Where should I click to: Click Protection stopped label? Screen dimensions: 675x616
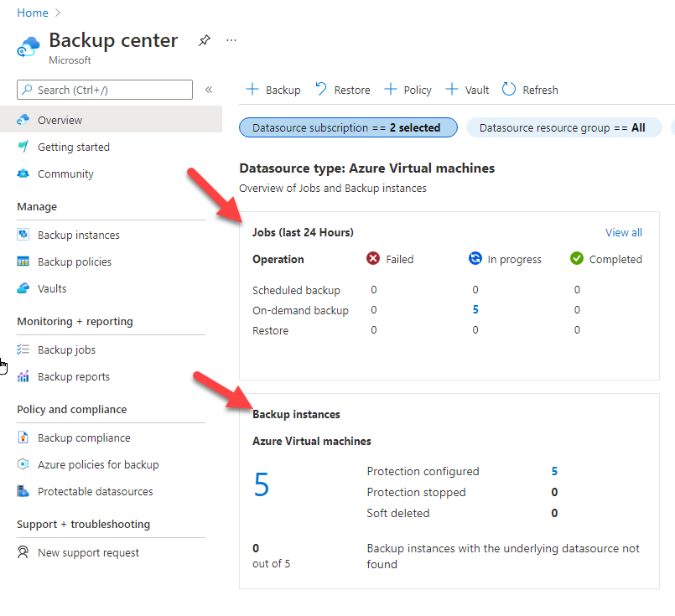click(x=416, y=492)
